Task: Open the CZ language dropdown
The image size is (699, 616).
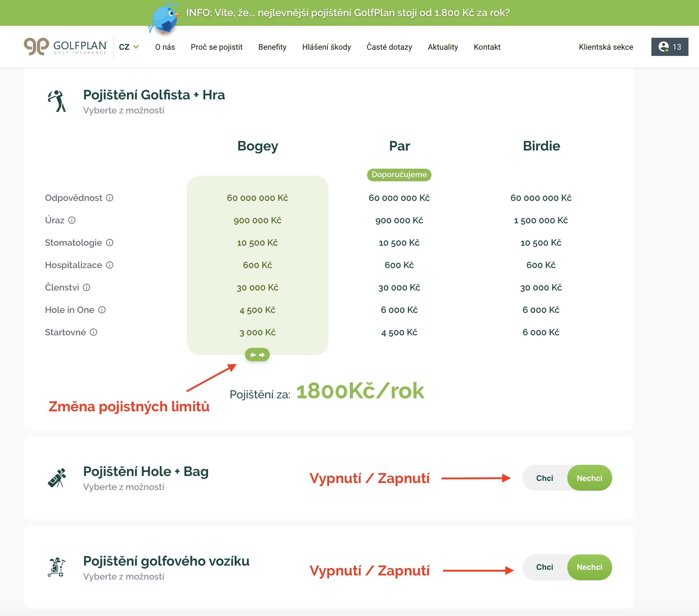Action: coord(129,47)
